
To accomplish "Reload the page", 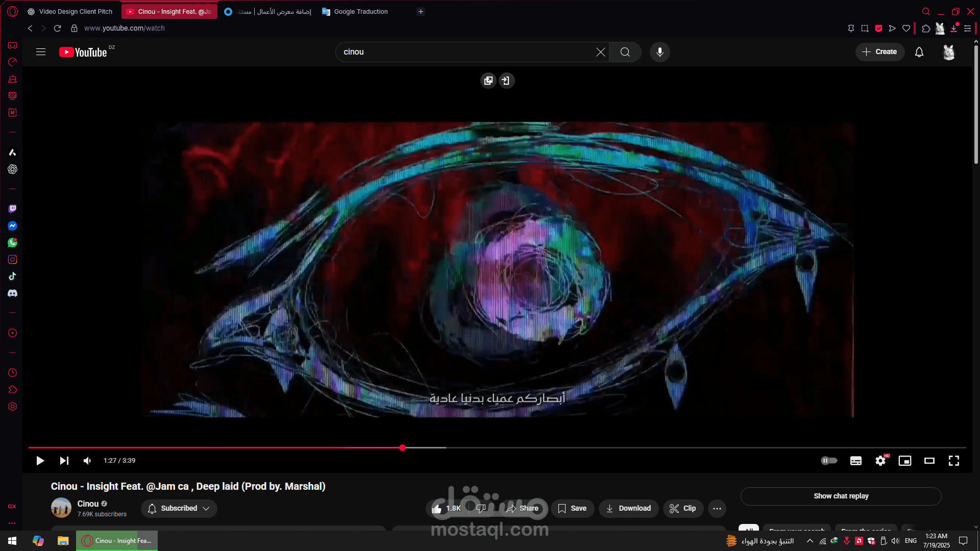I will pyautogui.click(x=57, y=29).
